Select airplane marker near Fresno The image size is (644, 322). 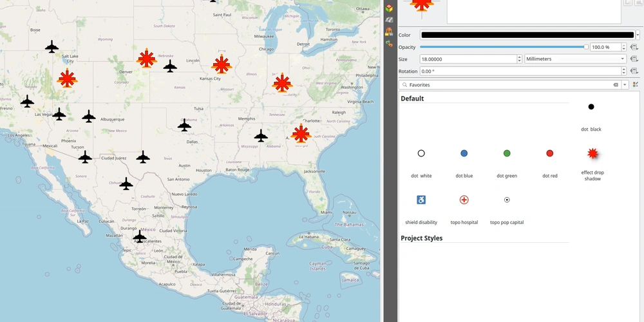(x=27, y=101)
